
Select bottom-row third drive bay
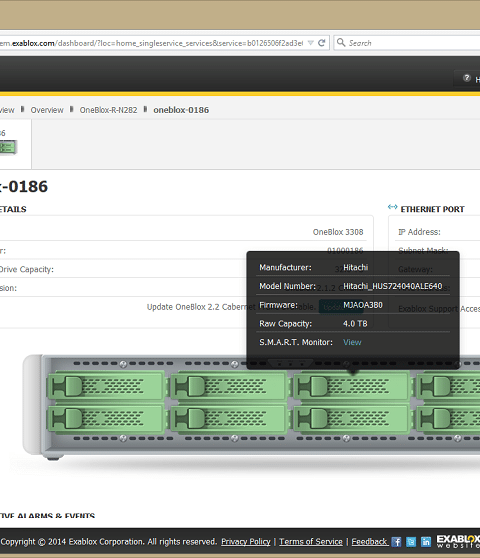pos(352,418)
